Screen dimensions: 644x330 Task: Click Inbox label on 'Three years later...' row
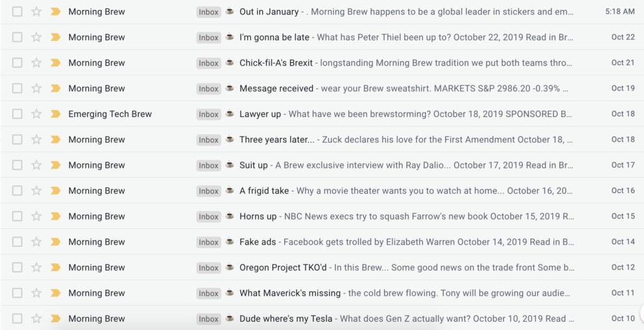coord(209,140)
